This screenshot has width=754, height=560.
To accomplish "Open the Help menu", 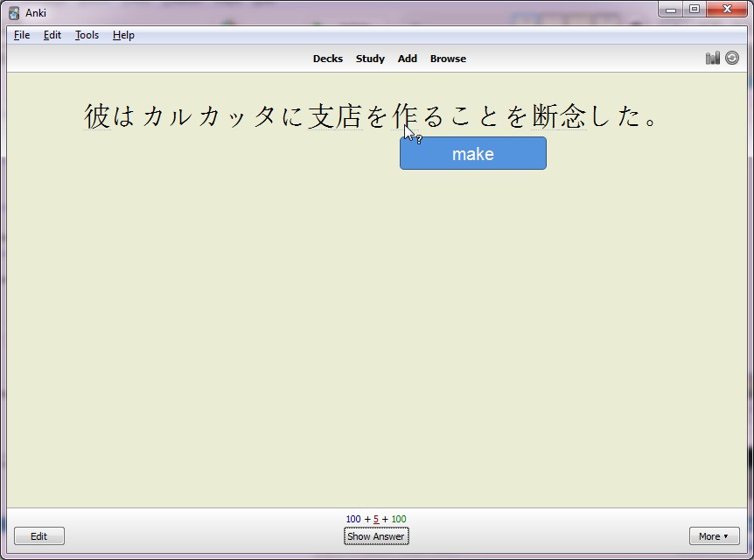I will pos(122,35).
